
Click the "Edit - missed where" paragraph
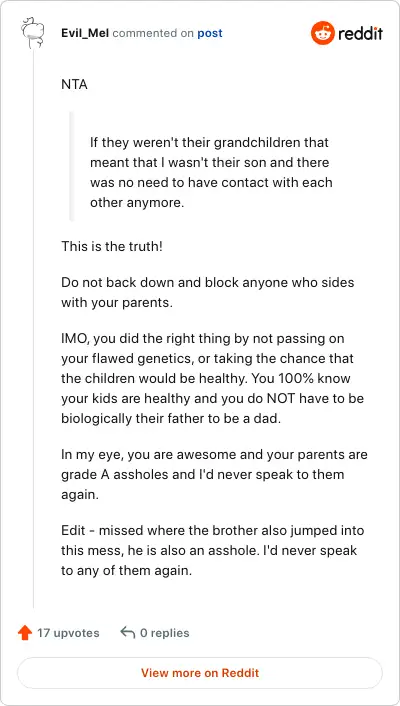pos(213,551)
